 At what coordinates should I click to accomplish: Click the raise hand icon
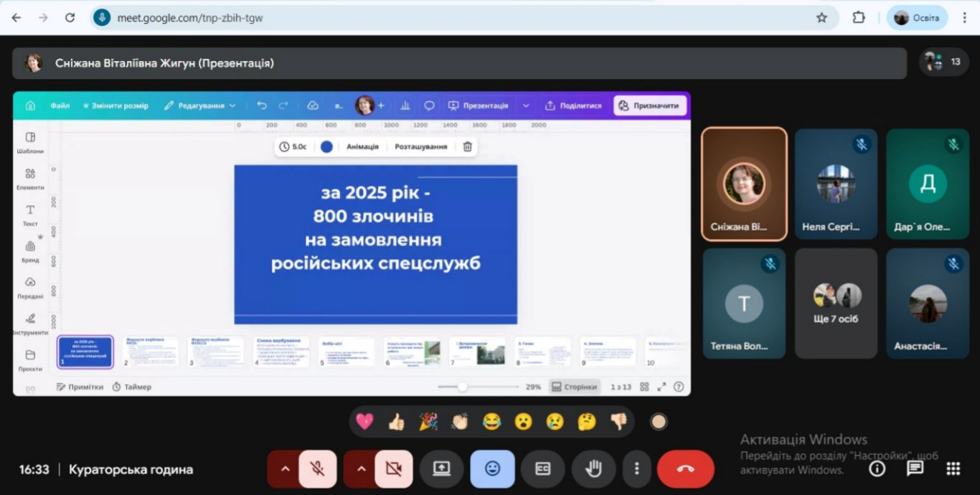coord(593,469)
